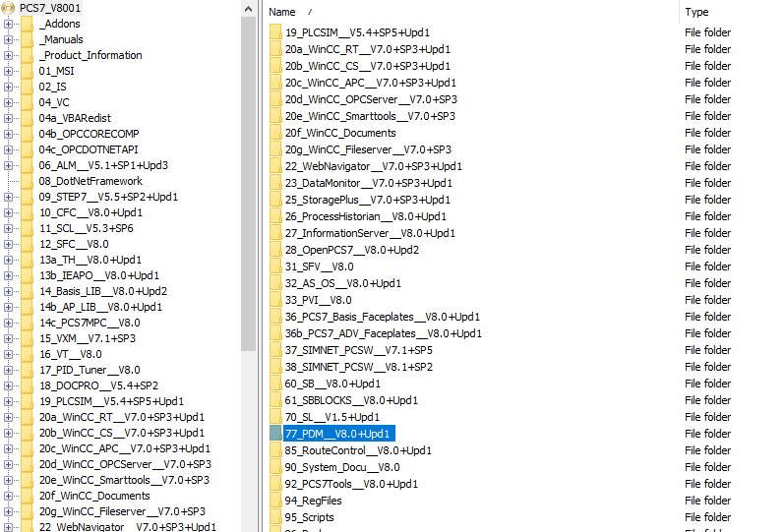This screenshot has width=784, height=532.
Task: Click tree folder icon of 20f_WinCC_Documents
Action: click(27, 496)
